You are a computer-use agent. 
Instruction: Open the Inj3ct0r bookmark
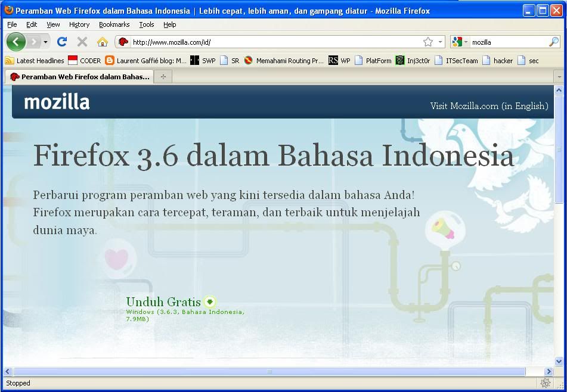[413, 61]
